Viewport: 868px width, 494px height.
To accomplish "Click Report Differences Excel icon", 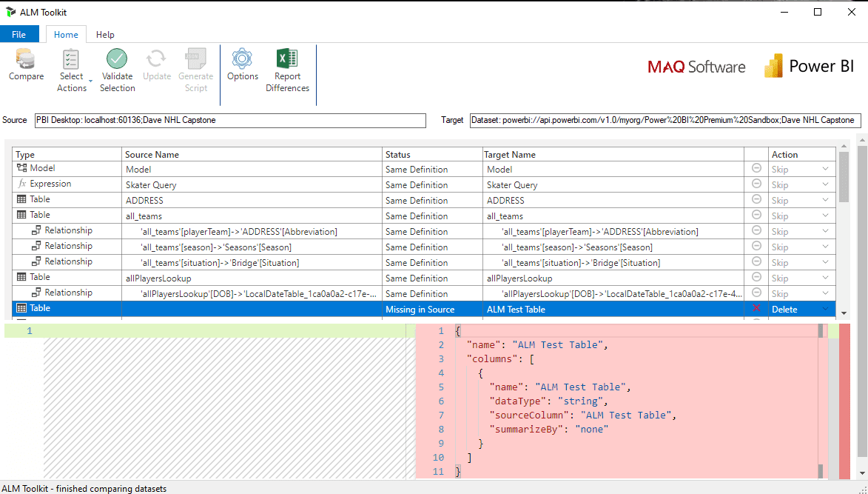I will [x=287, y=59].
